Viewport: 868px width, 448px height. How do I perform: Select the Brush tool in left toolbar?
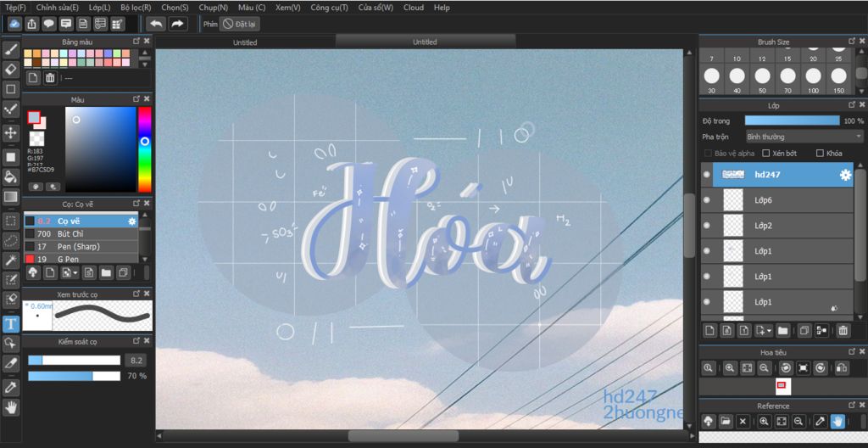point(10,49)
